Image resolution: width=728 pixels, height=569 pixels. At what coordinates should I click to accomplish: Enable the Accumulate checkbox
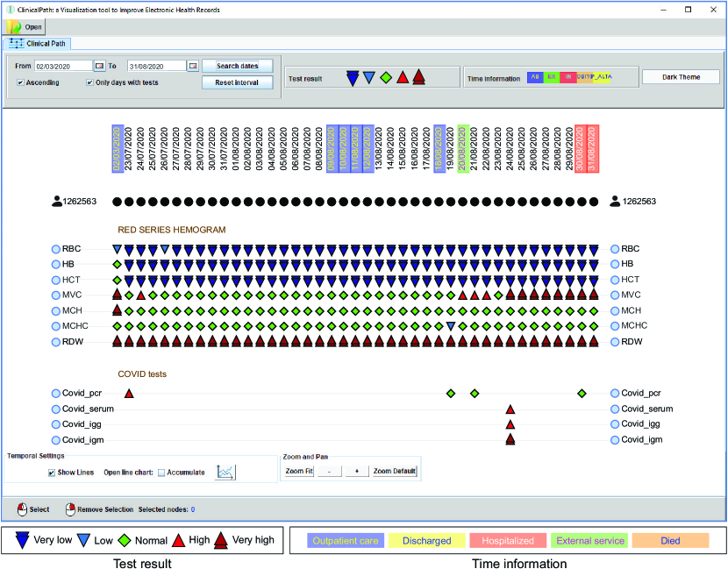click(x=161, y=473)
